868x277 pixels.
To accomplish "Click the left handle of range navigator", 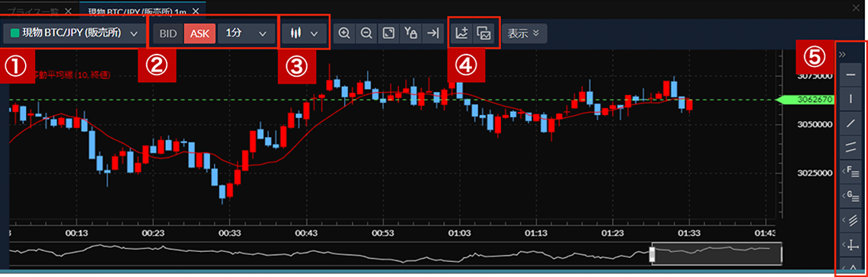I will click(652, 254).
